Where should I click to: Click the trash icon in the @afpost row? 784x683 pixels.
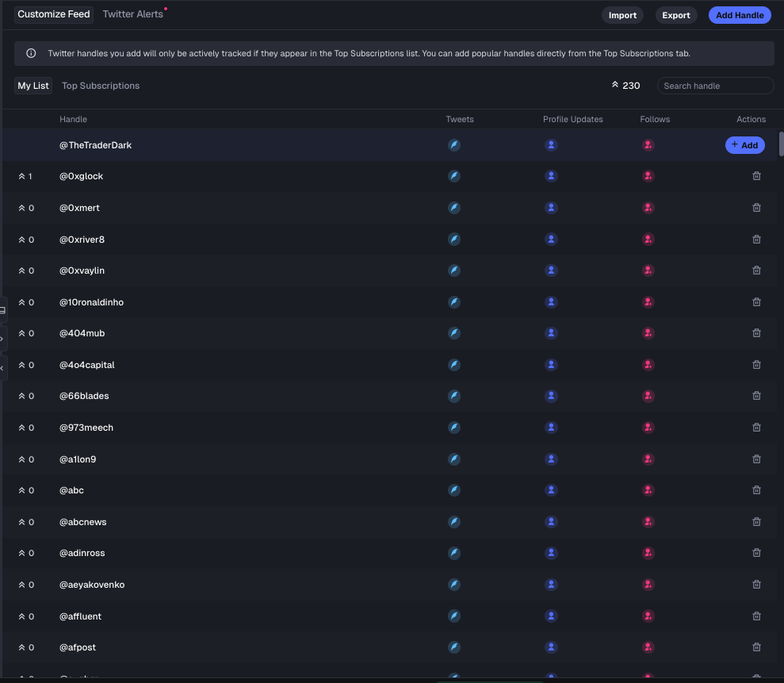pos(756,647)
